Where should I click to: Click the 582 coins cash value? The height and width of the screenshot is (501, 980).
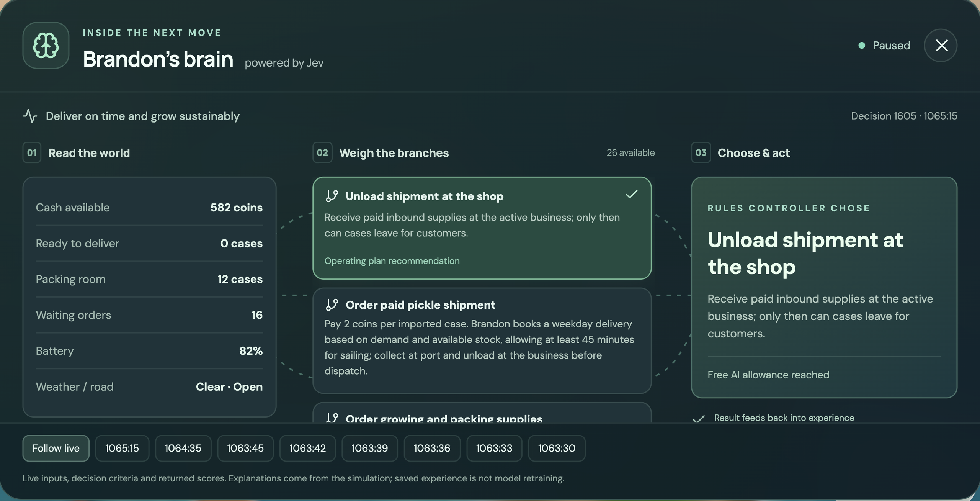[x=237, y=208]
